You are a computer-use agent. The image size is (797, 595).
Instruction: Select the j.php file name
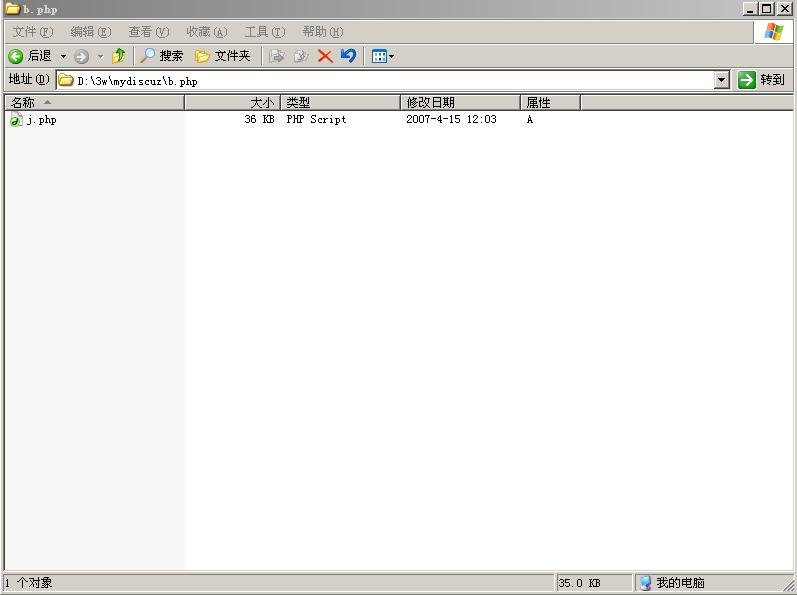42,120
